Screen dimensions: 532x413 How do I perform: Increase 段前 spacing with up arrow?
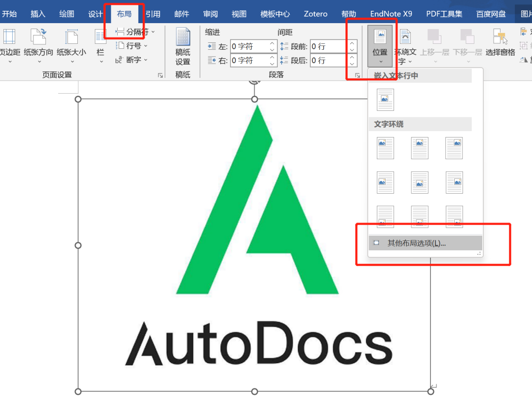[352, 43]
